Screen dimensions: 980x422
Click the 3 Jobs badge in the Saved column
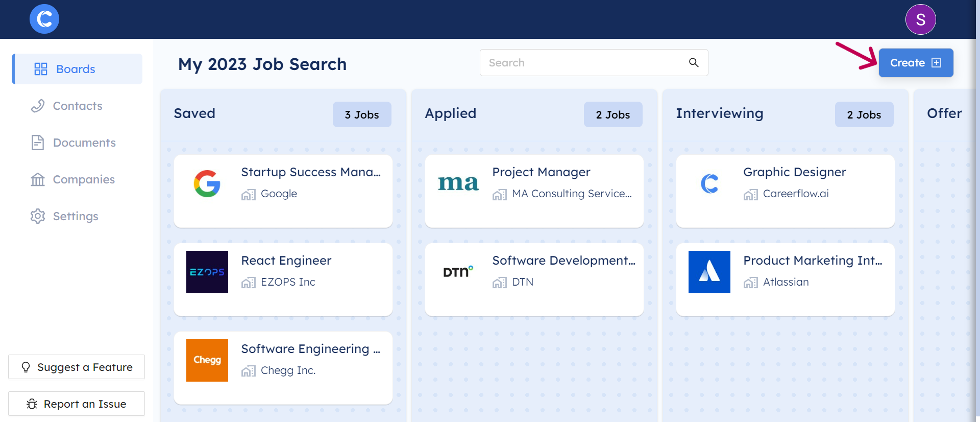click(362, 114)
